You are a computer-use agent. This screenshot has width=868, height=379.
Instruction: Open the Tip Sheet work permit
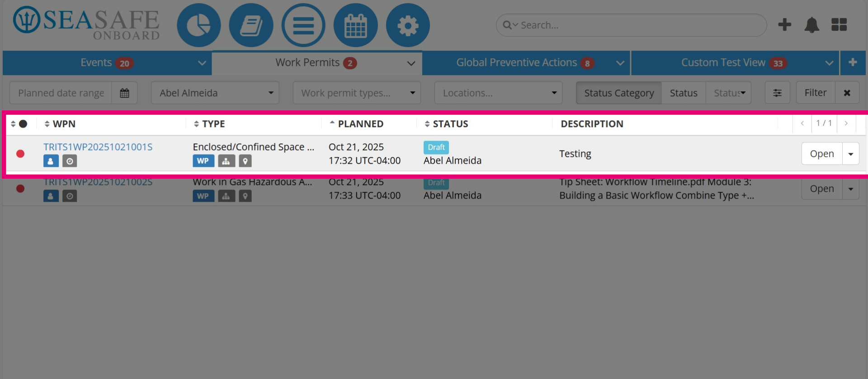(822, 189)
